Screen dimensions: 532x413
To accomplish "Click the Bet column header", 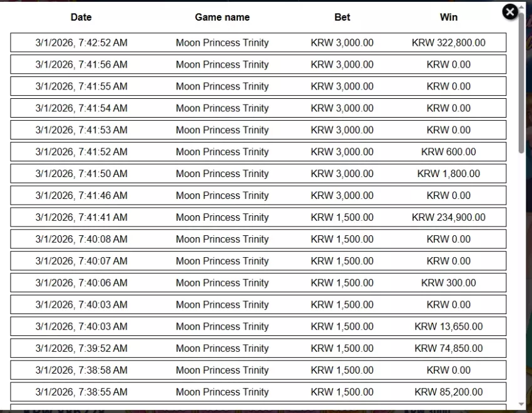I will click(342, 17).
